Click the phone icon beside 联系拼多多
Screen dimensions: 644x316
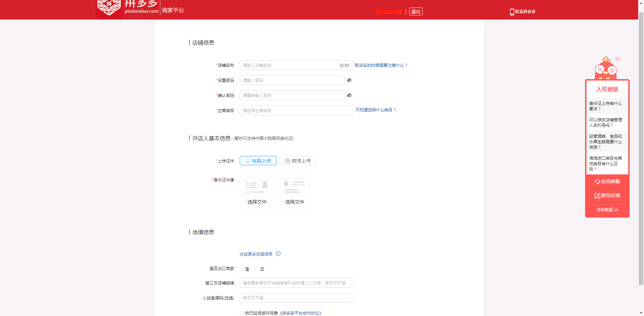[512, 12]
